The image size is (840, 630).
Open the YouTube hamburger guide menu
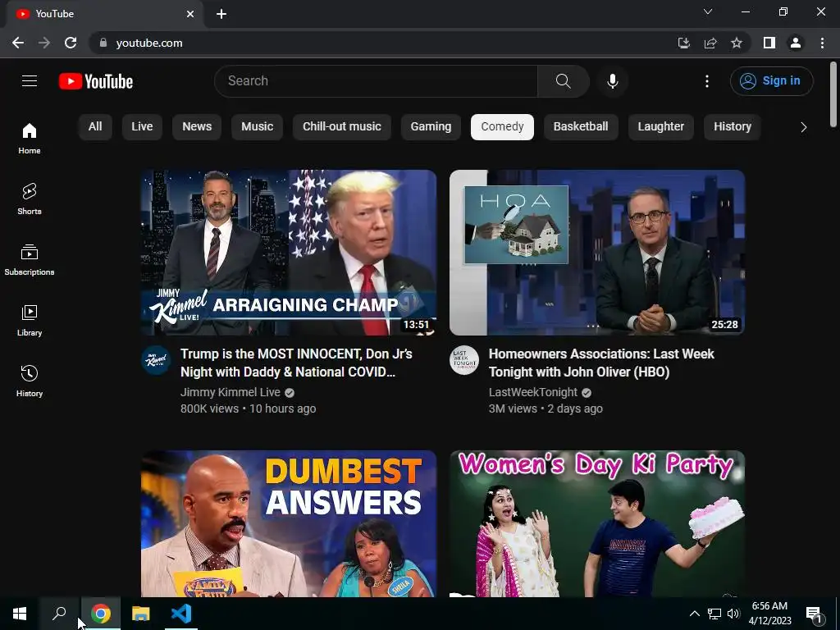coord(30,81)
